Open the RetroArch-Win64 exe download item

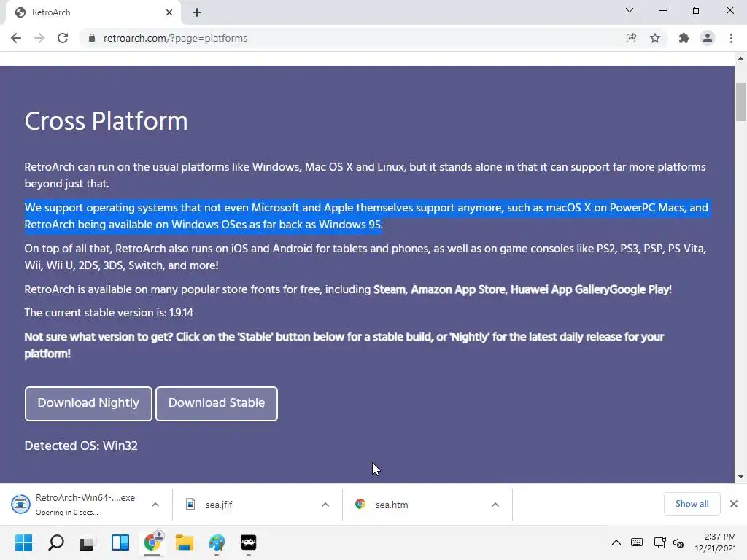click(74, 505)
